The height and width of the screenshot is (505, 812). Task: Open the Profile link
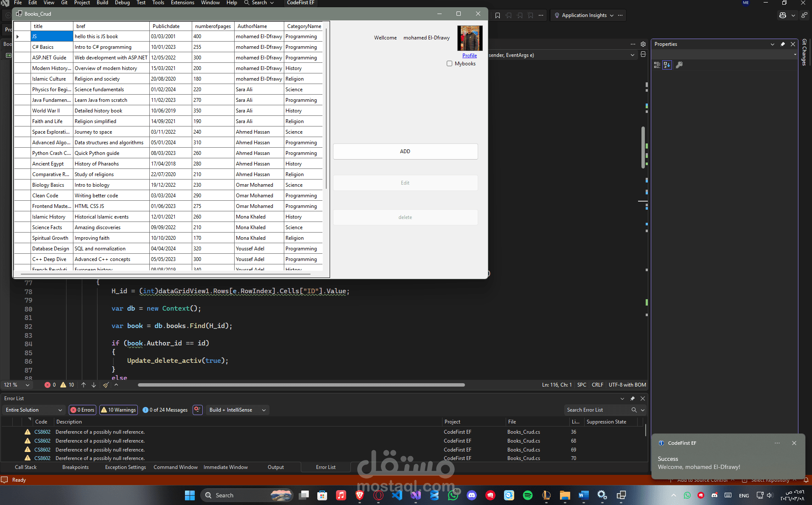click(469, 55)
